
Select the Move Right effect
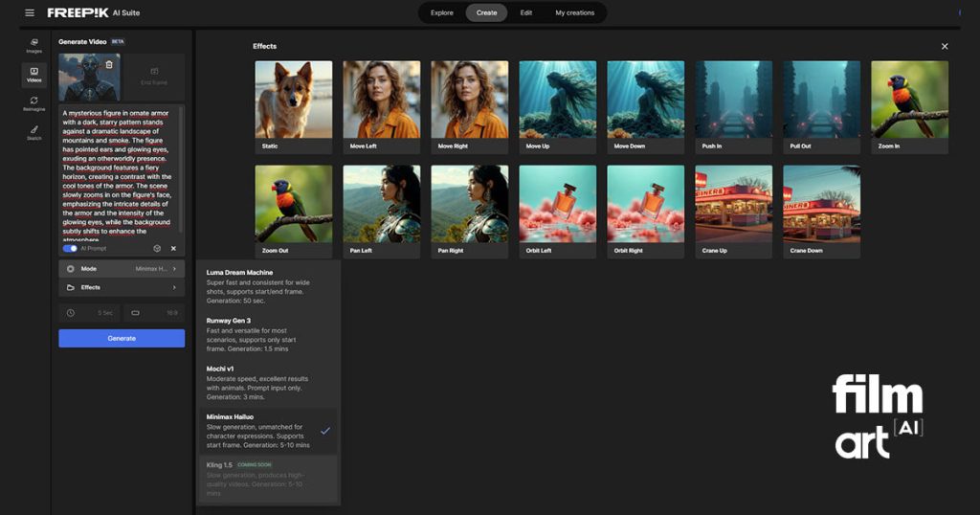[469, 107]
